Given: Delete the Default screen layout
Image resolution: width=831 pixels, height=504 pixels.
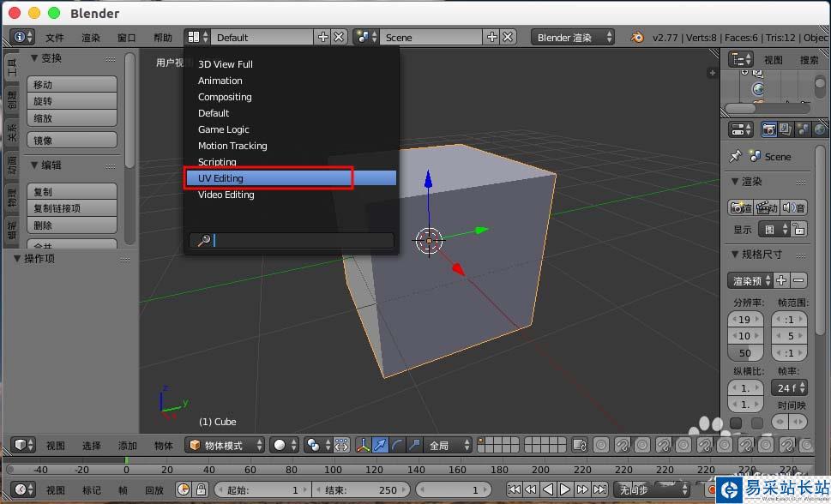Looking at the screenshot, I should [339, 37].
